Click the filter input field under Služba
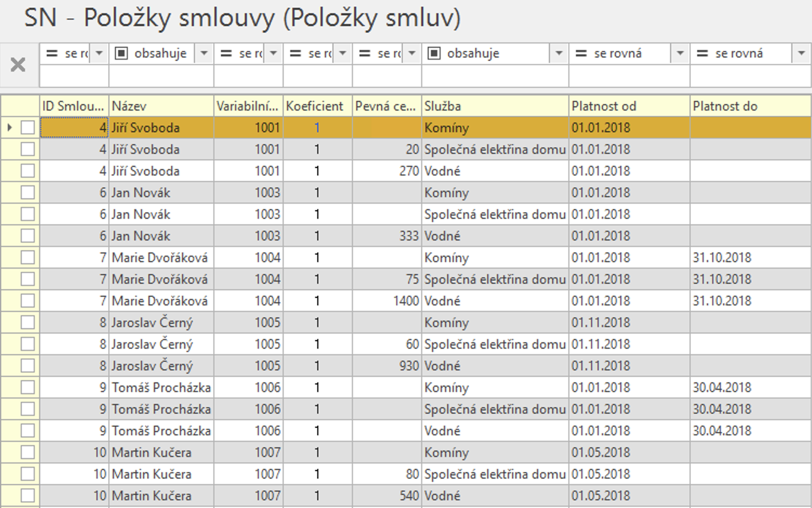Screen dimensions: 812x508 coord(495,76)
